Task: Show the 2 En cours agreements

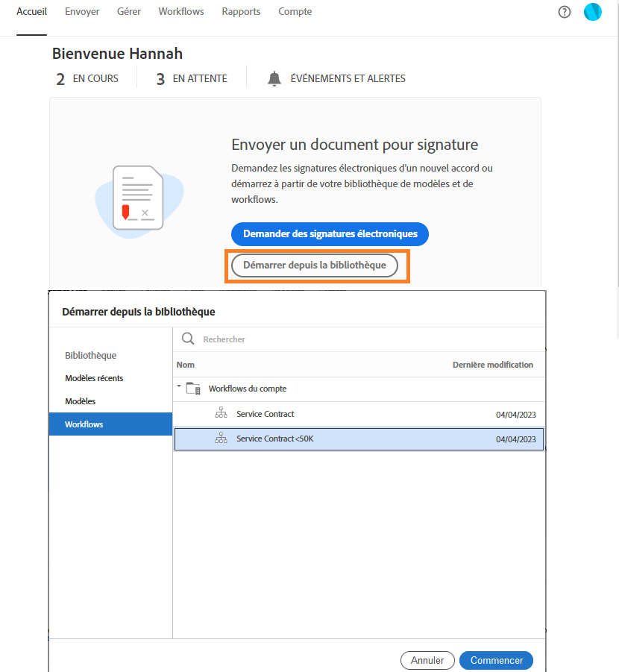Action: (x=87, y=79)
